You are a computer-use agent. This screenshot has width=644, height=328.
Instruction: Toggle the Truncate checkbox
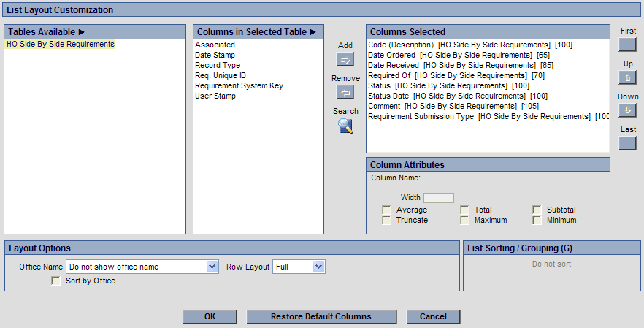(x=386, y=221)
